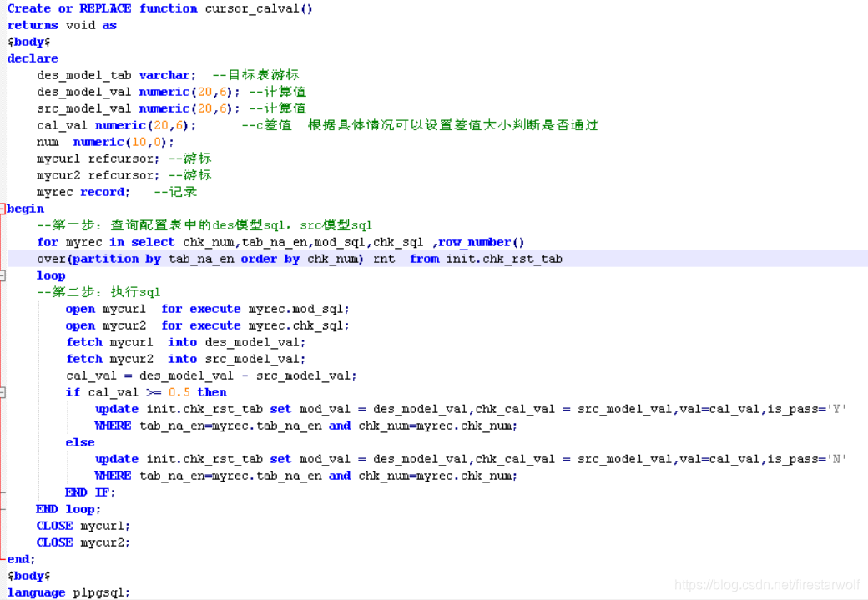Click the 'begin' keyword
This screenshot has width=868, height=600.
click(26, 209)
